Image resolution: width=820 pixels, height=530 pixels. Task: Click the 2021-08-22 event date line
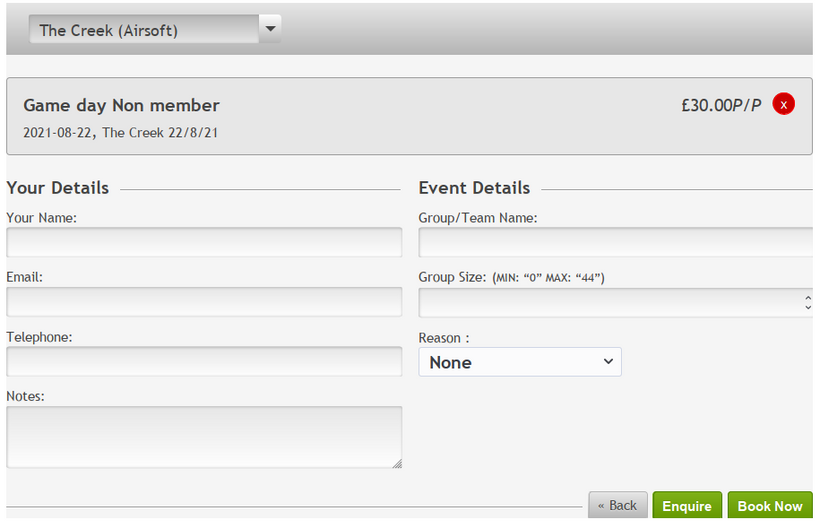point(120,132)
